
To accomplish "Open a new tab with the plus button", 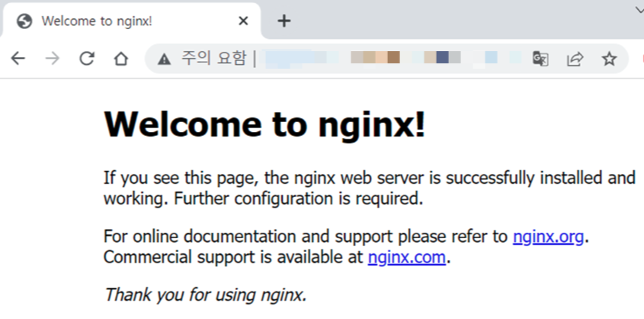I will 284,21.
